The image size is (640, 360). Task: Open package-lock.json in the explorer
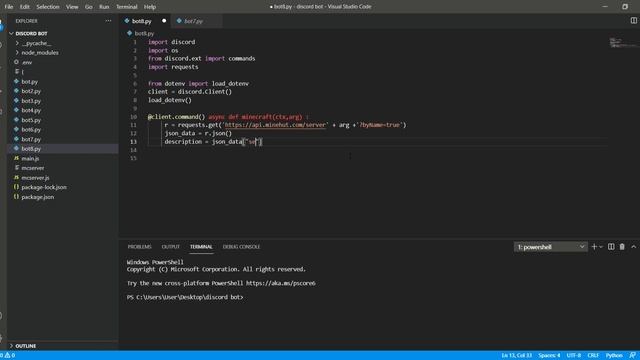(44, 187)
